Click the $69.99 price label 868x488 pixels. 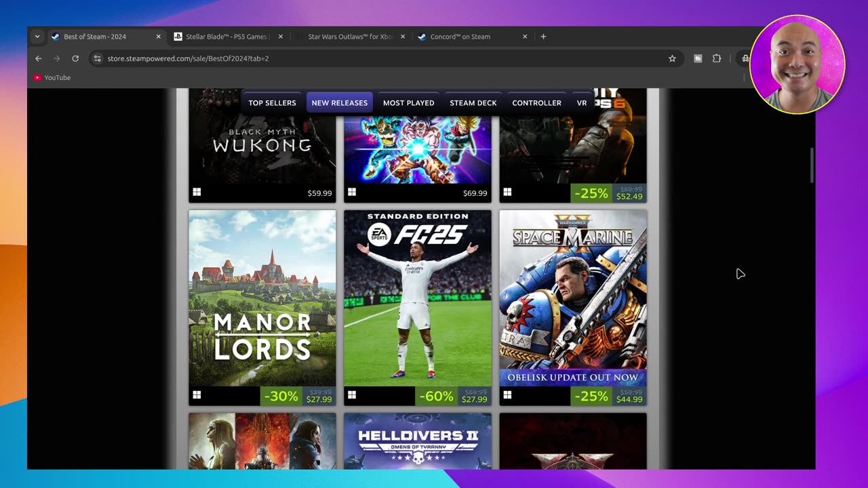[475, 193]
